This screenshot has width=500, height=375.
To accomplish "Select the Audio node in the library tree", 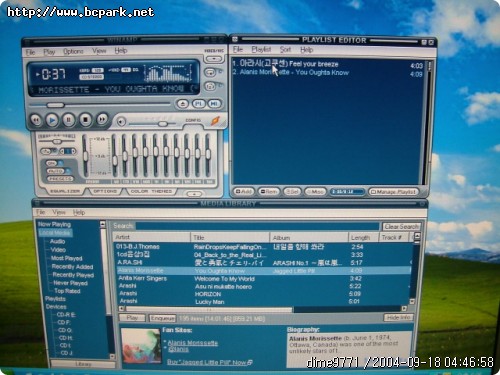I will point(57,241).
